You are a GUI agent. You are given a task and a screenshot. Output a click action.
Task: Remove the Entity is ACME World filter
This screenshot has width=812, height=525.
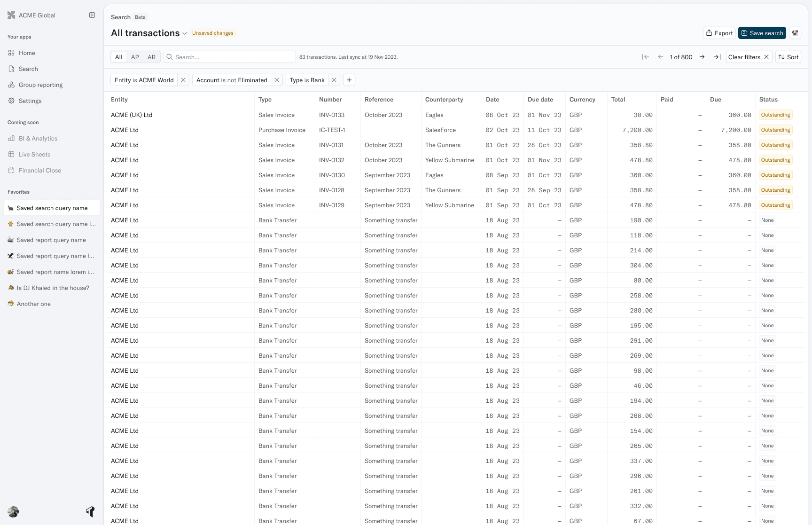point(183,80)
